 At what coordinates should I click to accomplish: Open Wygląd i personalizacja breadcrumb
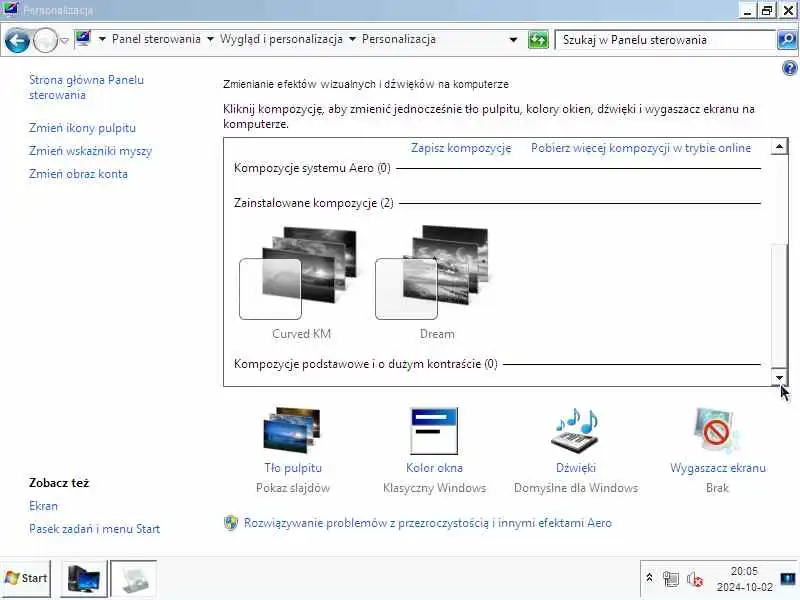281,39
